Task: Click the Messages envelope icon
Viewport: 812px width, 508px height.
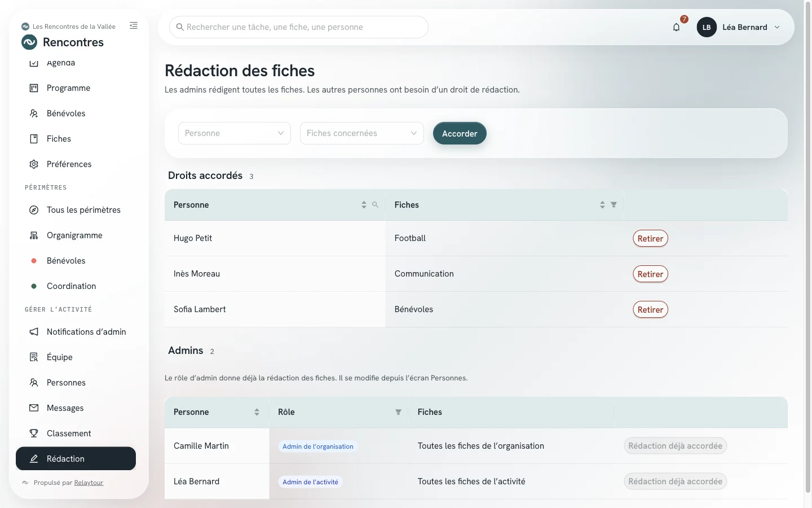Action: (34, 408)
